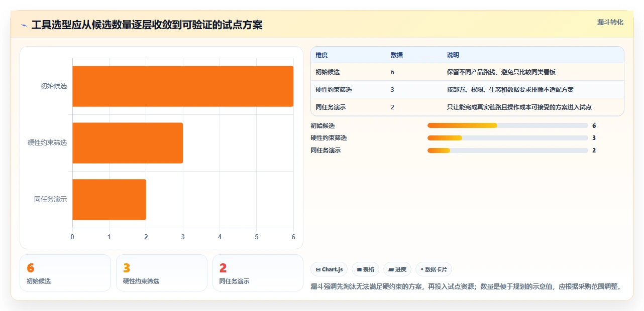Screen dimensions: 644x311
Task: Click the value 3 after the progress bar
Action: pos(594,138)
